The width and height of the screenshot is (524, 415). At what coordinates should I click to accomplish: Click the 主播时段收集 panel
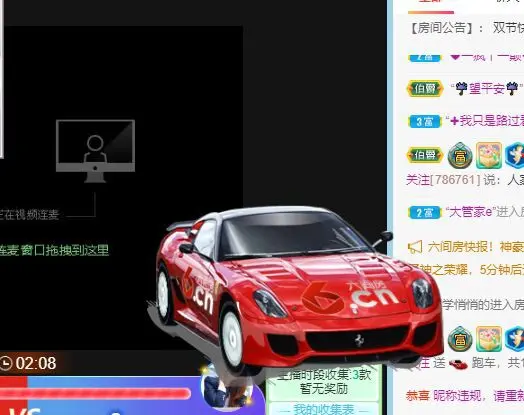click(324, 382)
